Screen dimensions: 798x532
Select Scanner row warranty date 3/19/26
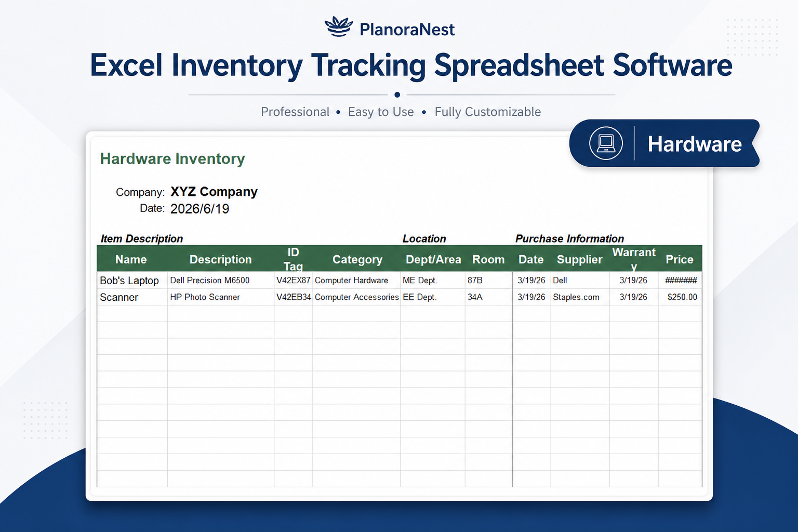tap(634, 297)
